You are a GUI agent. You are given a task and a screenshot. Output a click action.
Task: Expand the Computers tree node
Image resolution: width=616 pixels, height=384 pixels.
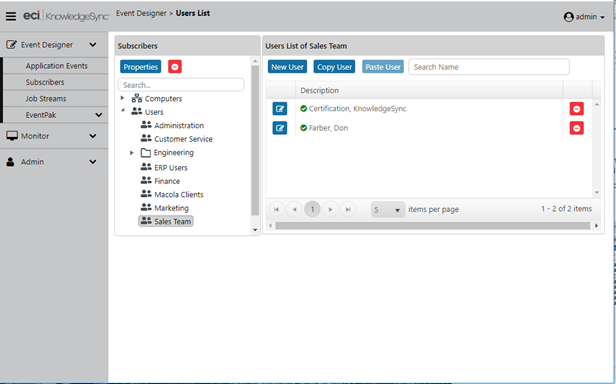[122, 97]
